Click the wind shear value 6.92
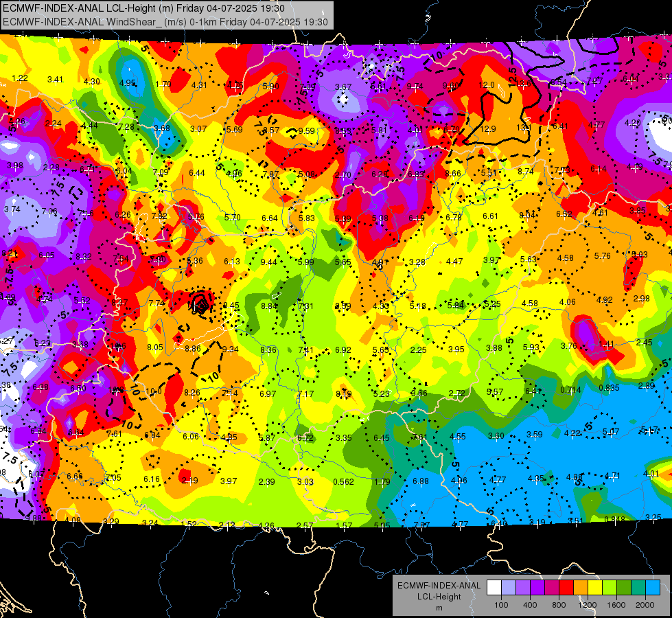This screenshot has height=618, width=672. (343, 350)
